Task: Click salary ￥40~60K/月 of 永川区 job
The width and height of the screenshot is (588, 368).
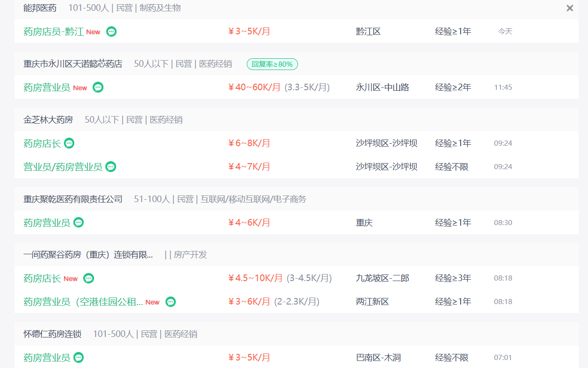Action: (x=254, y=87)
